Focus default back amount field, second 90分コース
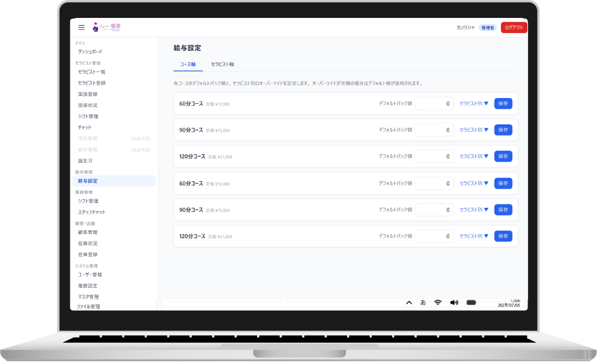Screen dimensions: 597x364 (x=435, y=210)
